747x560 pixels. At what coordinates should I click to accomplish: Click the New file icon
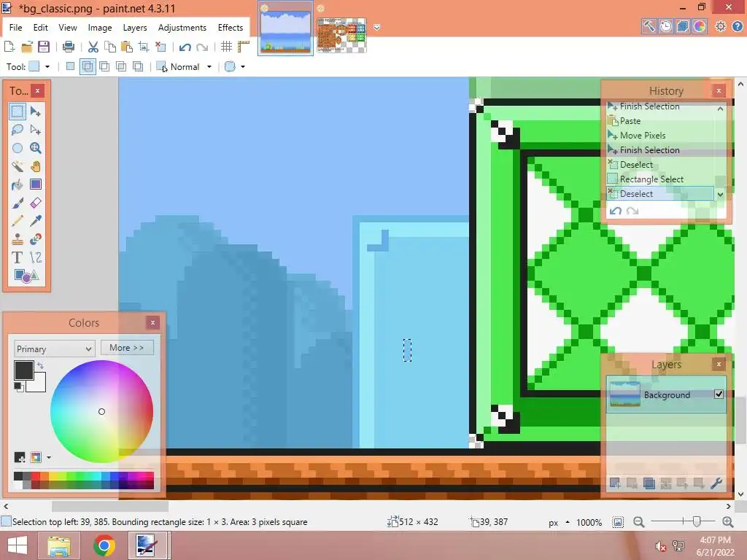click(x=9, y=47)
